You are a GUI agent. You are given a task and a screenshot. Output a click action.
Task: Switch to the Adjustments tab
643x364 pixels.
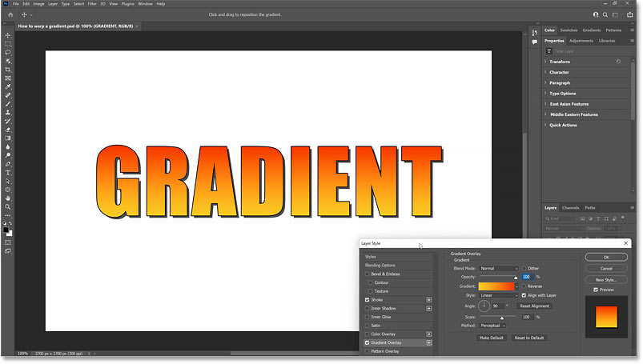[x=581, y=41]
